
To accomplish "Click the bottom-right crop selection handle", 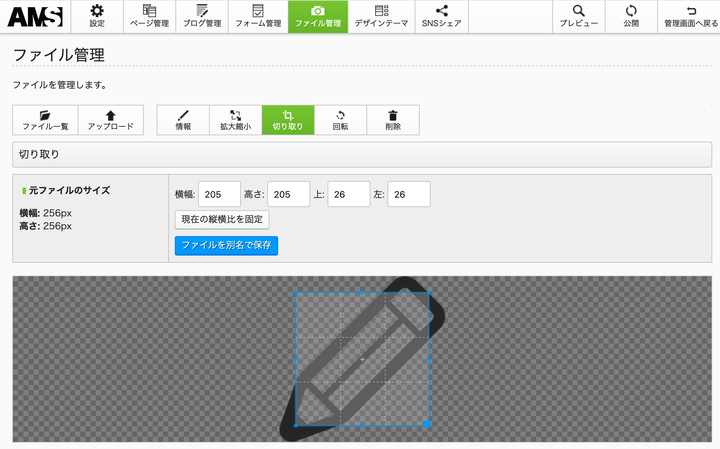I will [x=428, y=425].
